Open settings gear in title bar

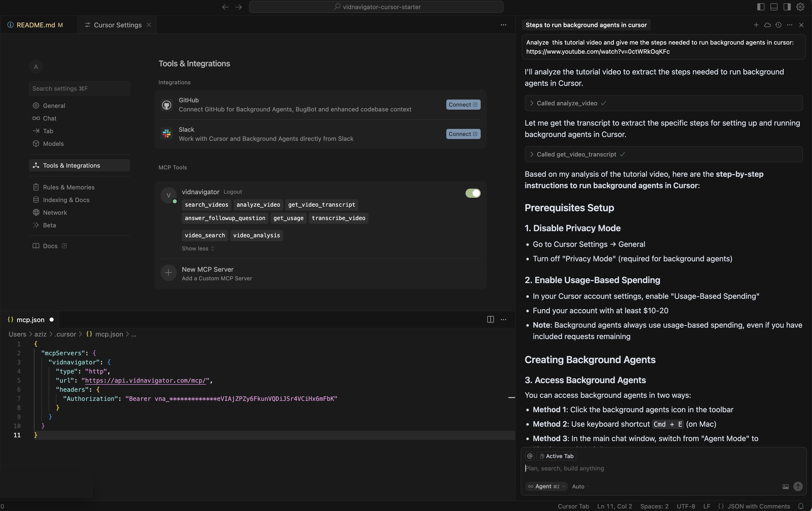click(x=800, y=7)
